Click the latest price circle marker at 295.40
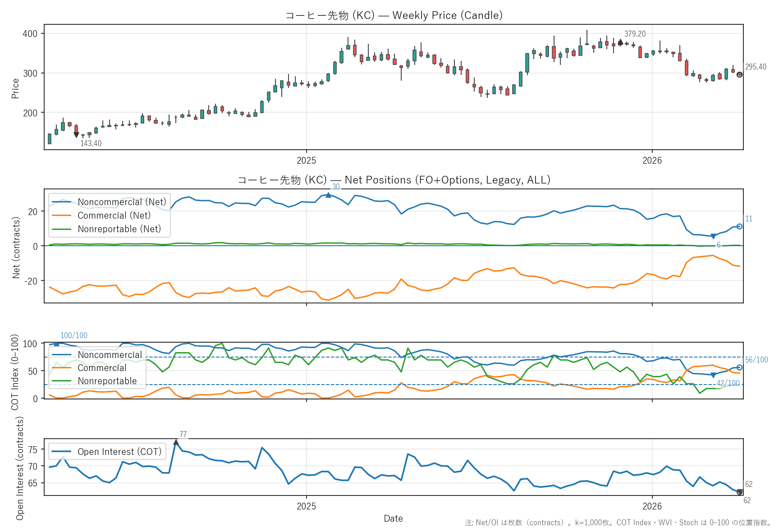 tap(739, 75)
